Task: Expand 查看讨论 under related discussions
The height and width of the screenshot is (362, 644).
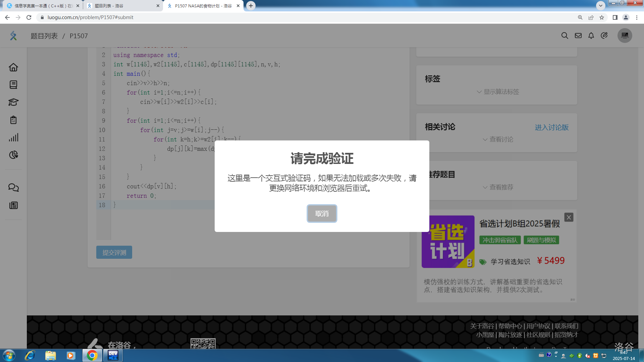Action: click(497, 139)
